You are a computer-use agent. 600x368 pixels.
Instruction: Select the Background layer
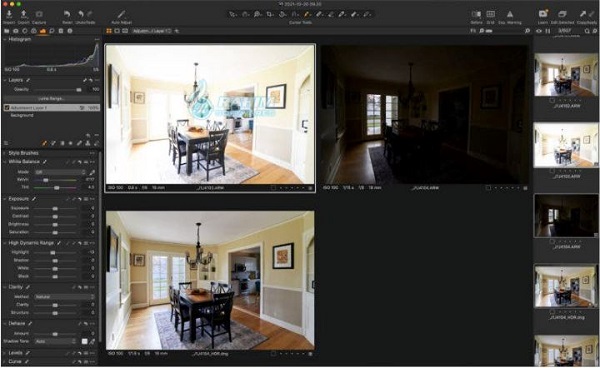22,116
